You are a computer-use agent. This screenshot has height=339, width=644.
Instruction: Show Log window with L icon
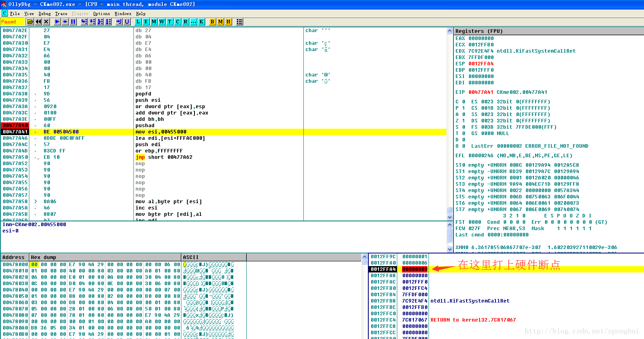138,22
